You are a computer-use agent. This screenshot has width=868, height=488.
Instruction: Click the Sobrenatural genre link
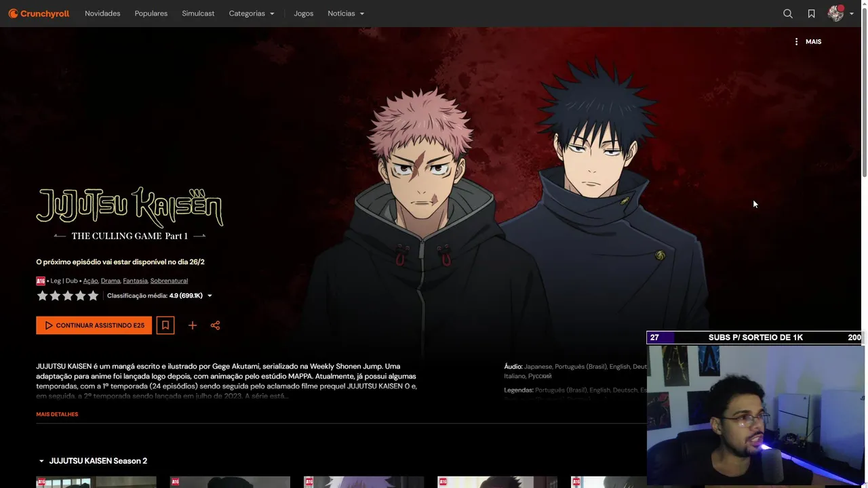click(x=169, y=281)
